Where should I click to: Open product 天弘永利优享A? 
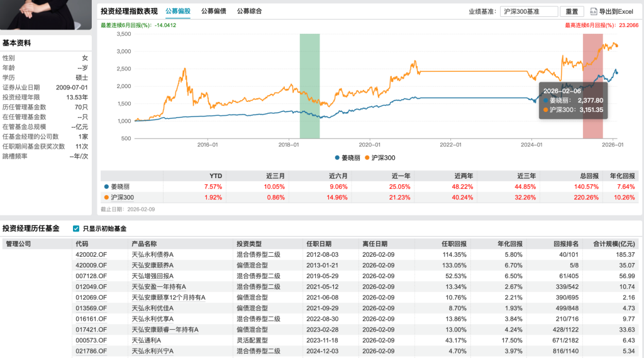pyautogui.click(x=152, y=319)
